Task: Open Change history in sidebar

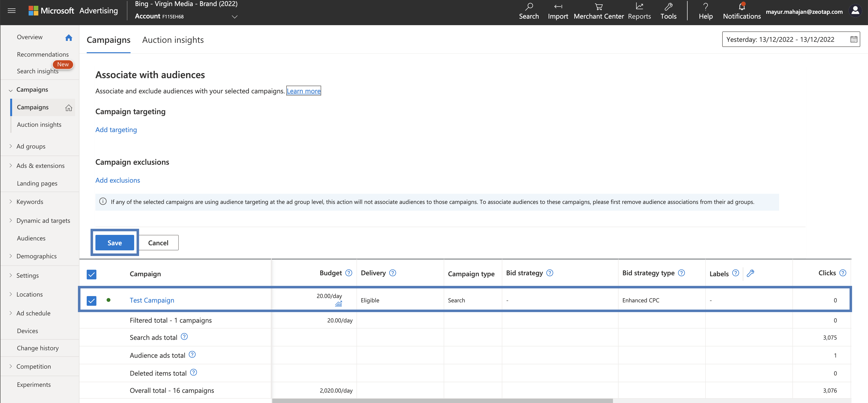Action: tap(38, 348)
